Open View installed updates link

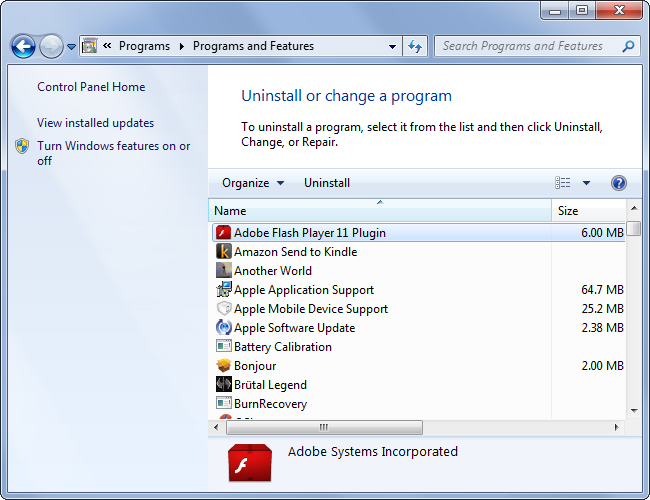tap(95, 123)
